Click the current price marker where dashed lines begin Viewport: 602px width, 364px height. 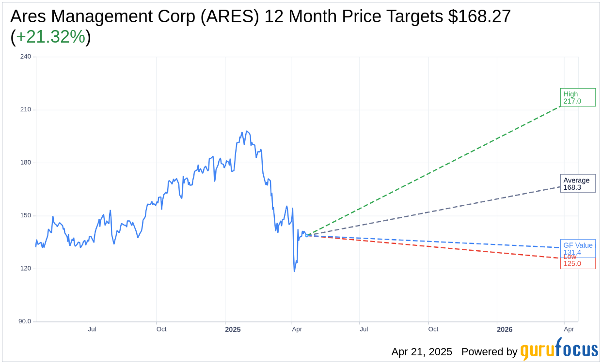(x=307, y=235)
